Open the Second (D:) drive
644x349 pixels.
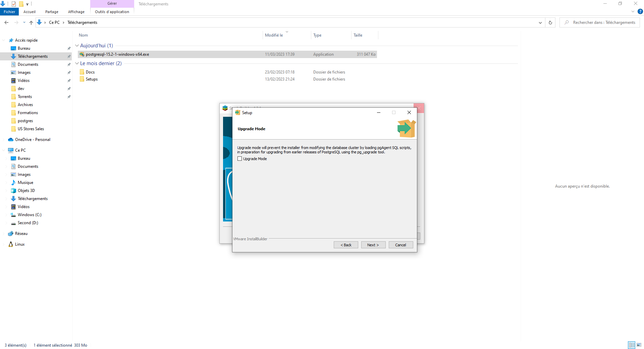[x=28, y=223]
